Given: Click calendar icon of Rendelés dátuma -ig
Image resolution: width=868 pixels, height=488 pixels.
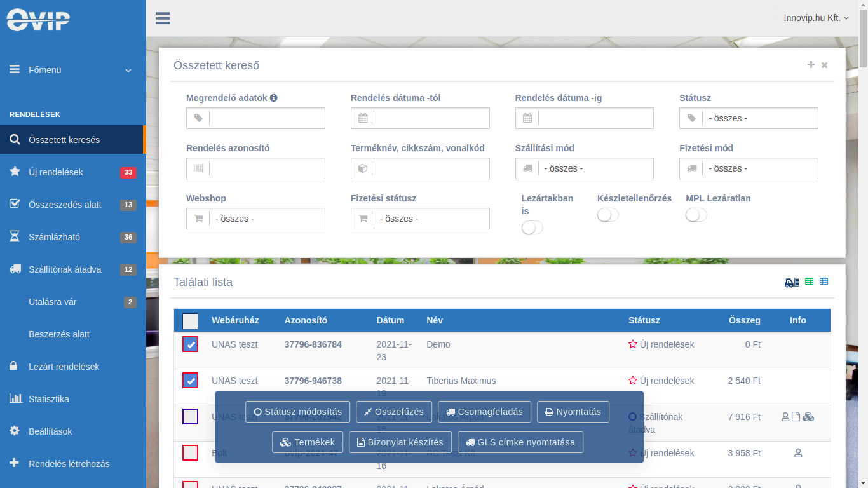Looking at the screenshot, I should (527, 118).
